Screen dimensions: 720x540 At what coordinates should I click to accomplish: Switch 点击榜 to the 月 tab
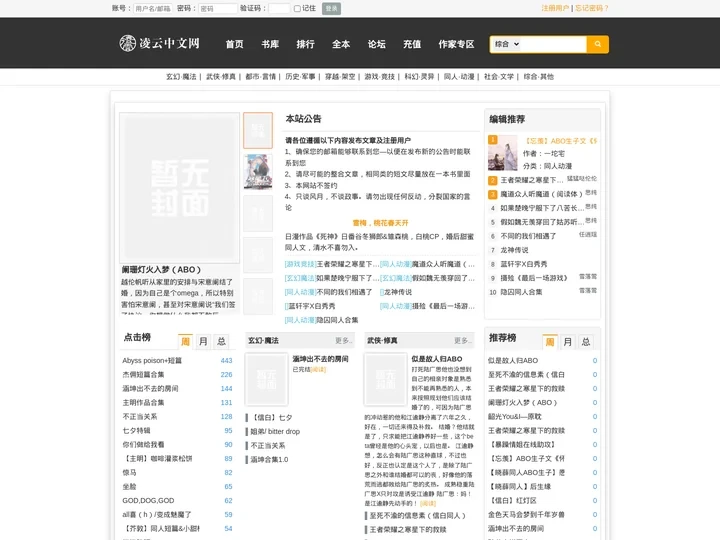pyautogui.click(x=203, y=341)
